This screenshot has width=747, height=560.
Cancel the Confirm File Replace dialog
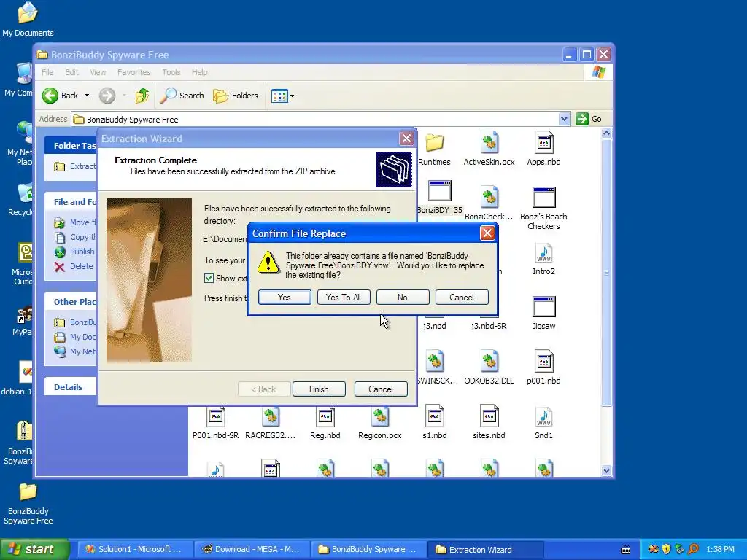(462, 297)
